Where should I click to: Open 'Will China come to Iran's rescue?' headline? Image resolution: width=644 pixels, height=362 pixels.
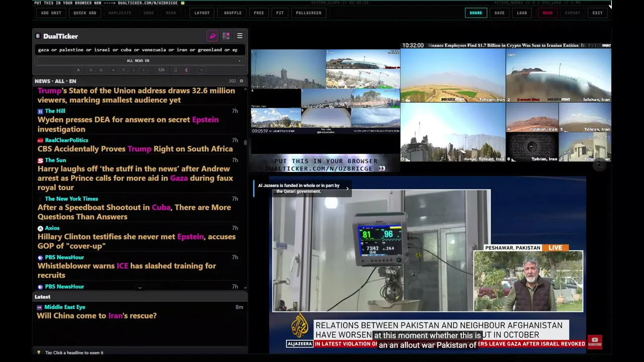coord(97,316)
